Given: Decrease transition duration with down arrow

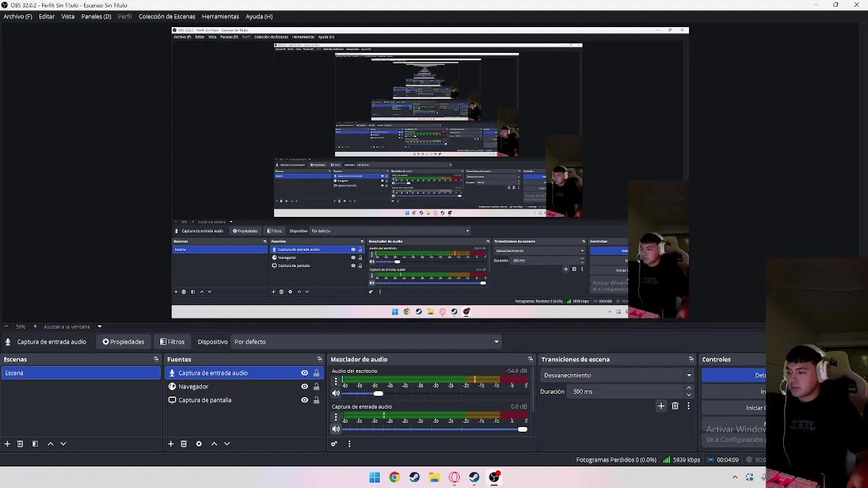Looking at the screenshot, I should coord(689,394).
